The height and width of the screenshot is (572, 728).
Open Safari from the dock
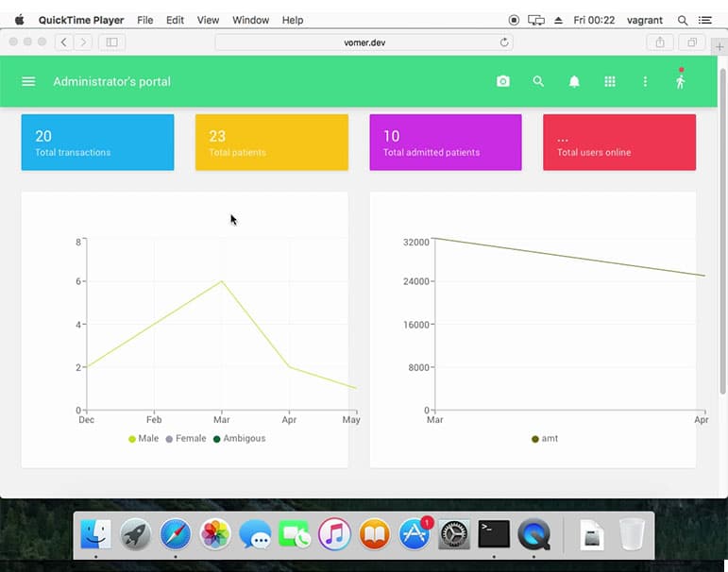point(175,534)
